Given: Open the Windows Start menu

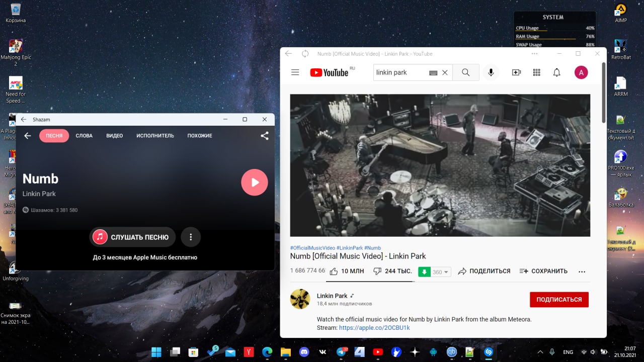Looking at the screenshot, I should (x=156, y=352).
